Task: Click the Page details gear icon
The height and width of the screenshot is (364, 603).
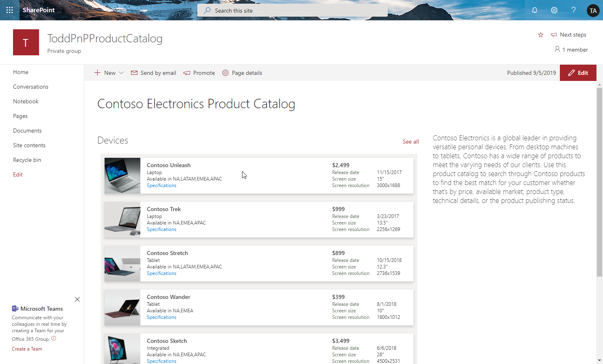Action: [x=225, y=73]
